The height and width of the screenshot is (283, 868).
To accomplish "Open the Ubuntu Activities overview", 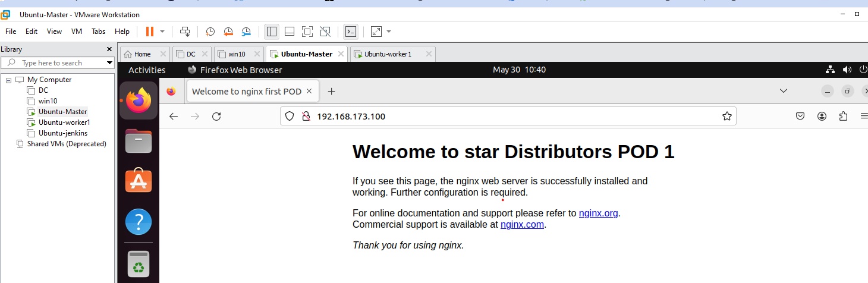I will (x=147, y=70).
